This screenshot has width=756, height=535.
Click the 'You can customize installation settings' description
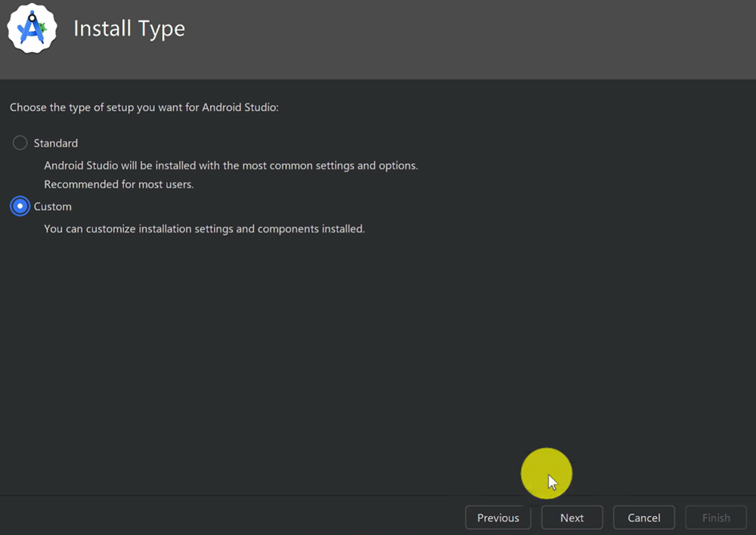pos(204,228)
